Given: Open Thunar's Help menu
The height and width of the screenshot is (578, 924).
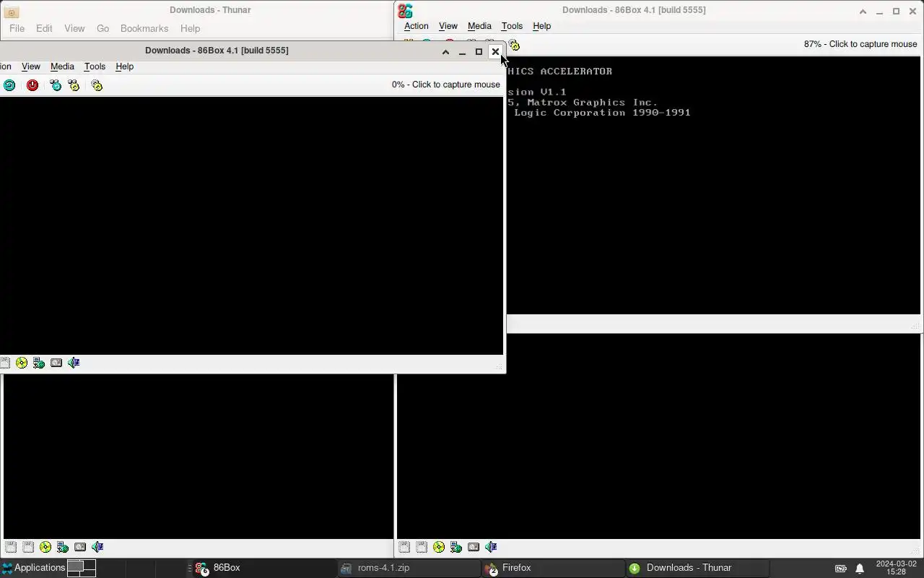Looking at the screenshot, I should (x=190, y=28).
